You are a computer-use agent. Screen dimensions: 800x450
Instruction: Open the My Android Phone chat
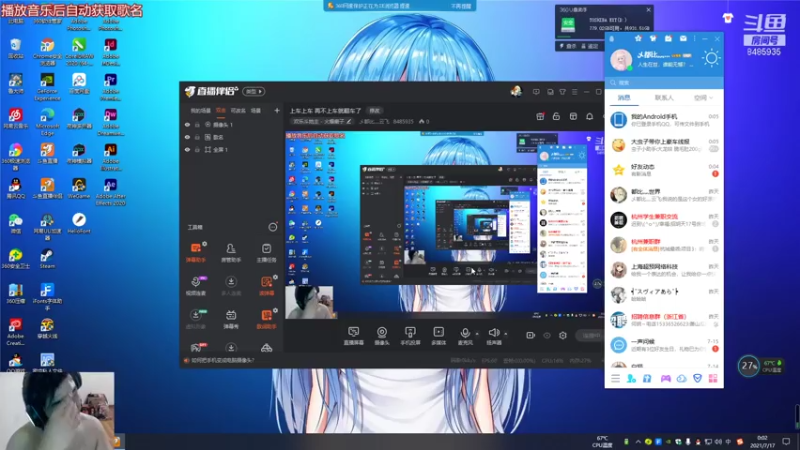[x=664, y=120]
